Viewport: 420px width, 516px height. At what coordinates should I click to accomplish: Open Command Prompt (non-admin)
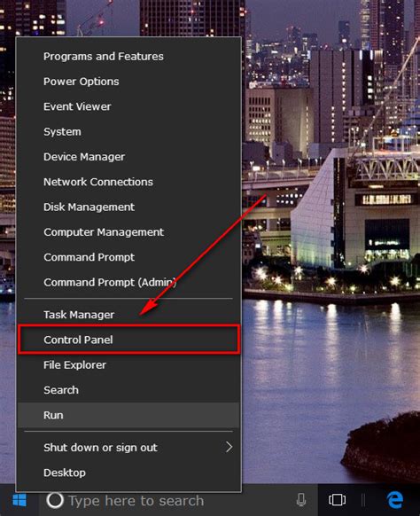tap(129, 257)
